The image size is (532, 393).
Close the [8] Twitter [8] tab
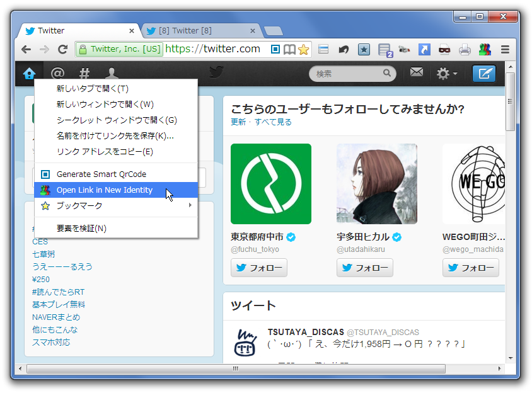[x=252, y=31]
